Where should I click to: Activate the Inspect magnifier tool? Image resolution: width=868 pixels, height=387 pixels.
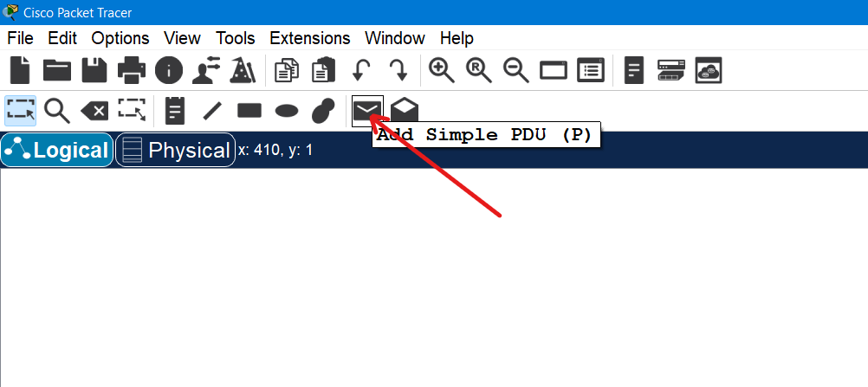click(57, 111)
